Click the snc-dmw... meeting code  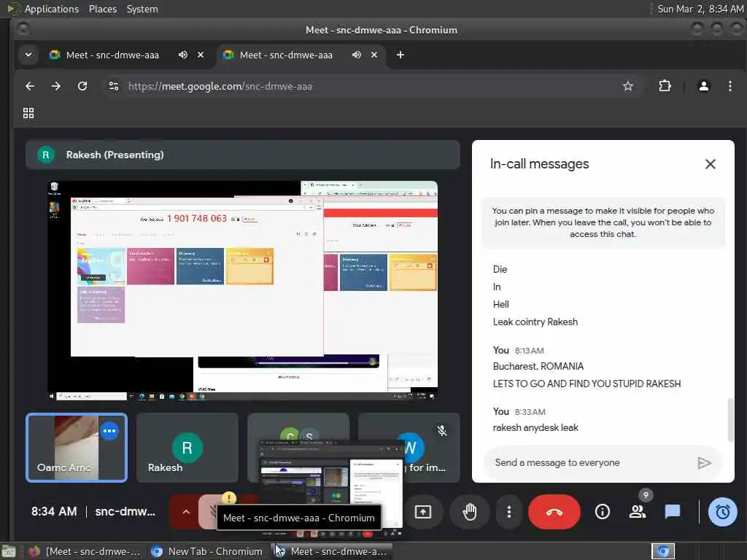click(x=125, y=511)
